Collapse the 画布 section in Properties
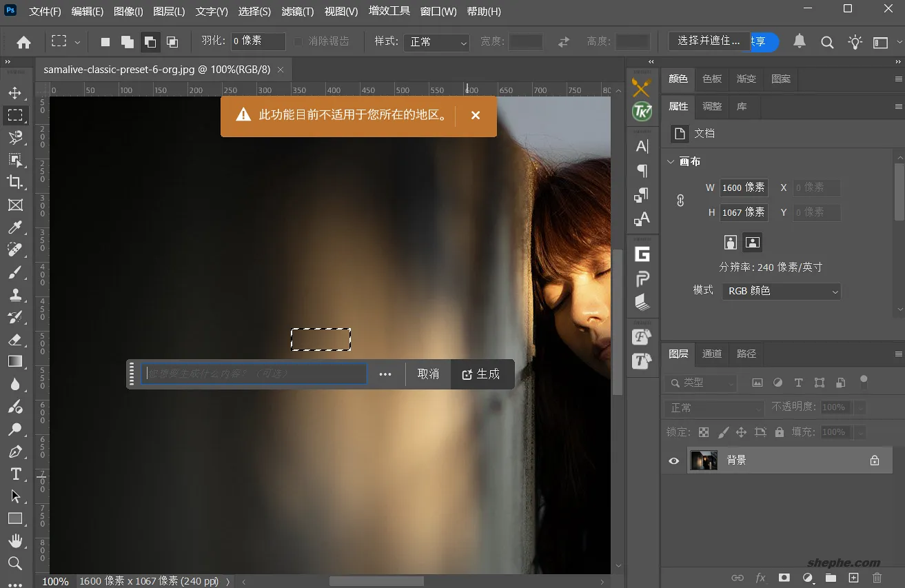The width and height of the screenshot is (905, 588). 670,161
